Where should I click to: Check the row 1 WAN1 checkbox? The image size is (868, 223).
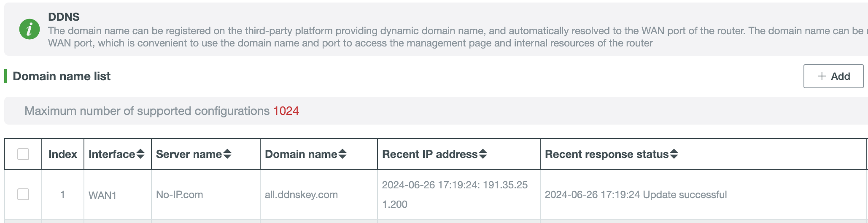[23, 194]
